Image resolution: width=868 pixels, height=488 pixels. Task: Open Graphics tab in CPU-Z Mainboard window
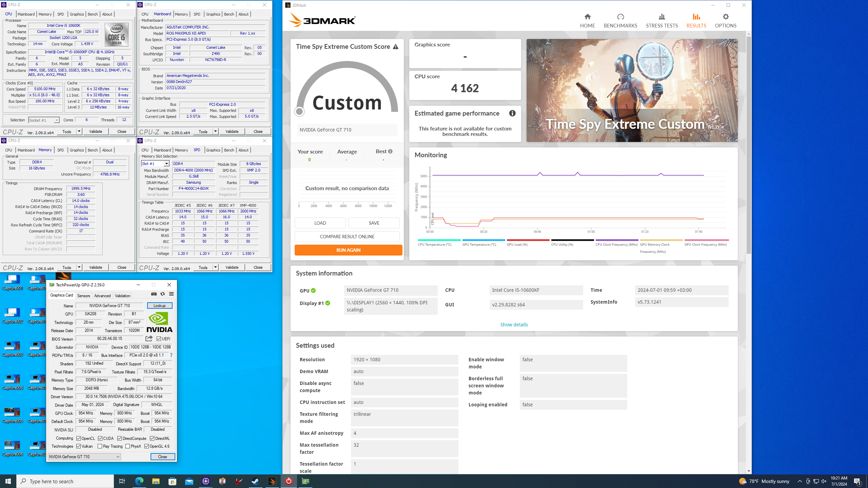click(213, 14)
